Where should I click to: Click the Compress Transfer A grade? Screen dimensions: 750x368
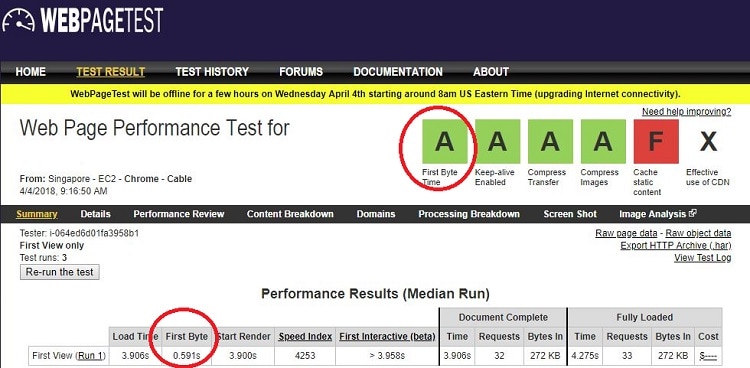coord(550,142)
